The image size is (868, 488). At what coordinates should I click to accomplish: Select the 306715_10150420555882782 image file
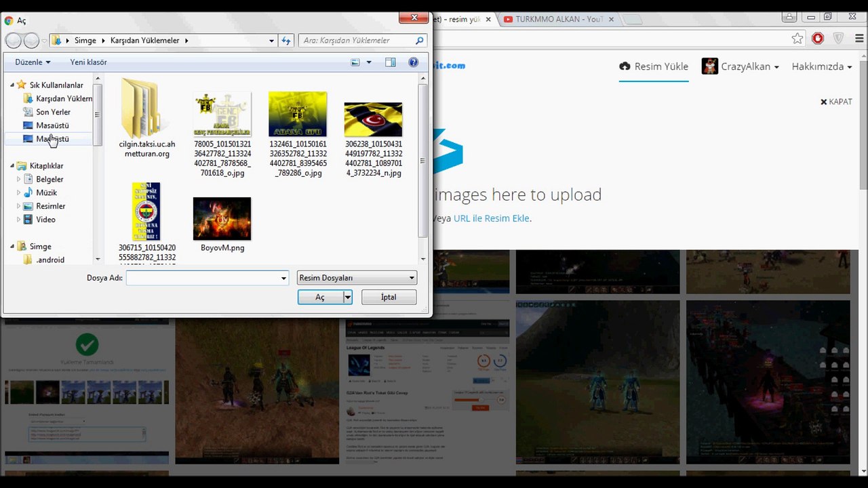click(147, 222)
